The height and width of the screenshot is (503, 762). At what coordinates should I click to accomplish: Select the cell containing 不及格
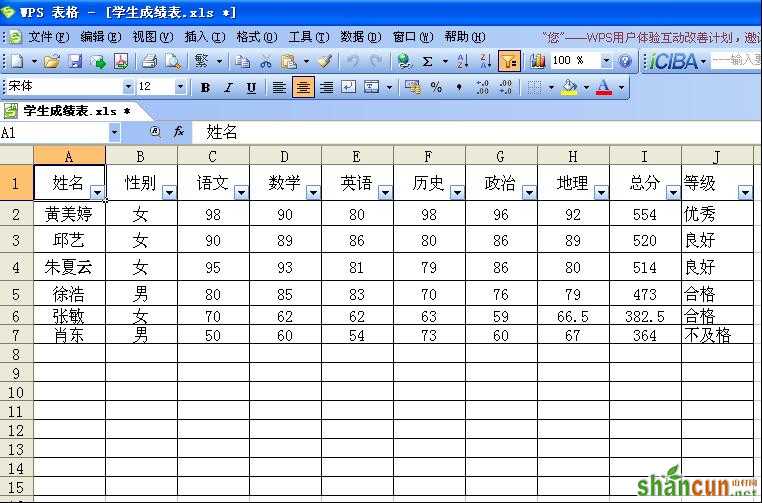717,335
